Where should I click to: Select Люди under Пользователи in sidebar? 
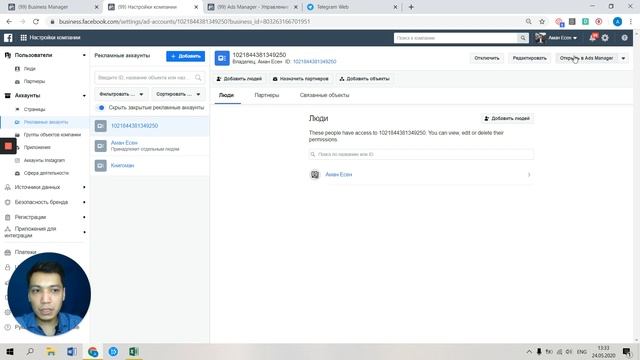pyautogui.click(x=29, y=69)
